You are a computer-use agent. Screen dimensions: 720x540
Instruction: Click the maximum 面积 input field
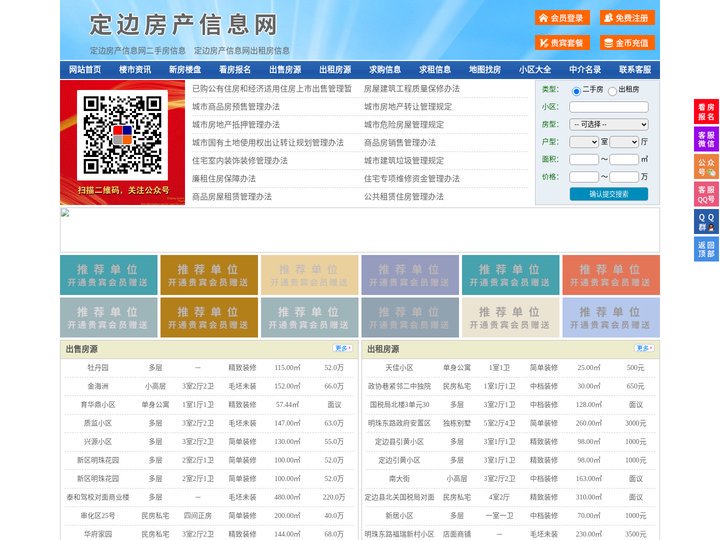(x=624, y=159)
